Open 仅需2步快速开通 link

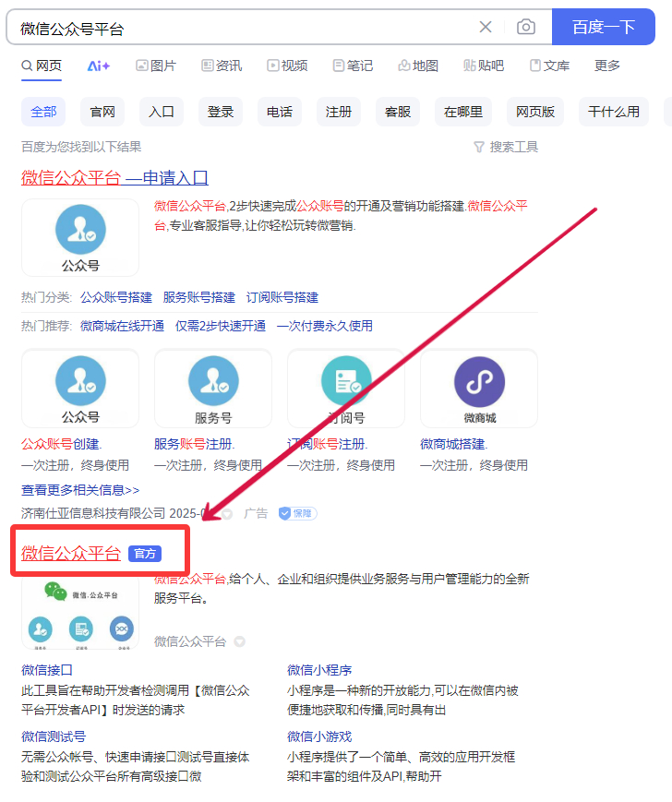click(221, 326)
